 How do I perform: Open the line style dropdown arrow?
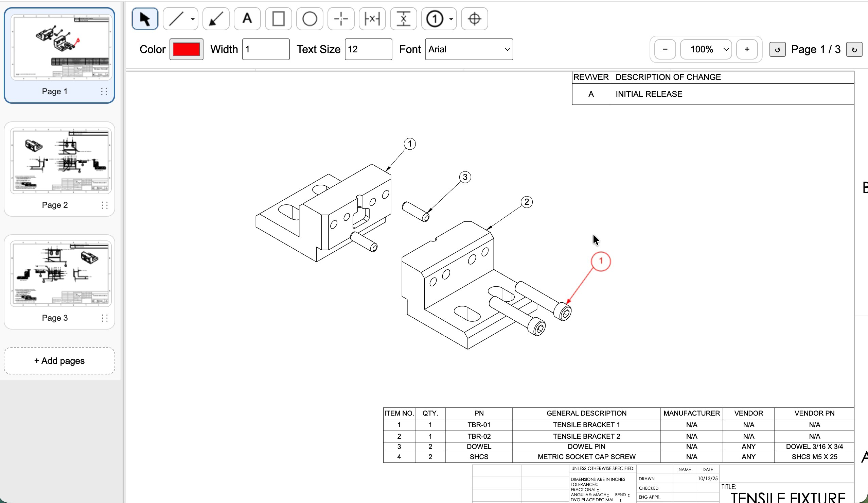[x=192, y=20]
